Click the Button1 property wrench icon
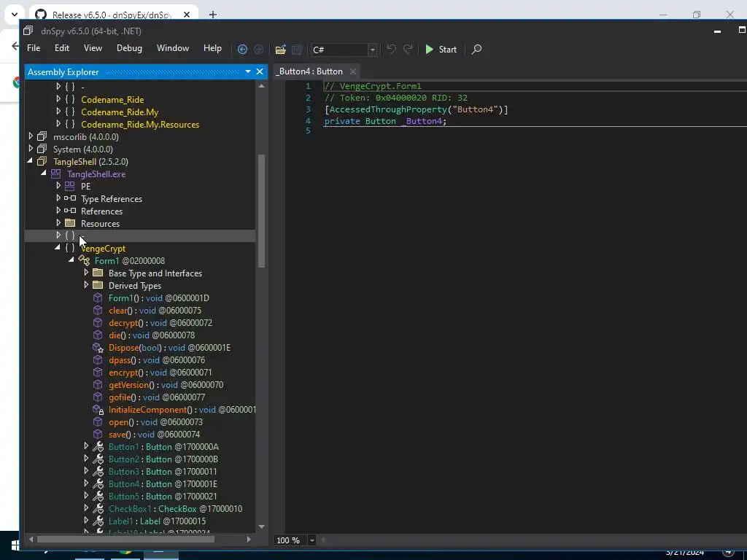This screenshot has height=560, width=747. point(98,447)
